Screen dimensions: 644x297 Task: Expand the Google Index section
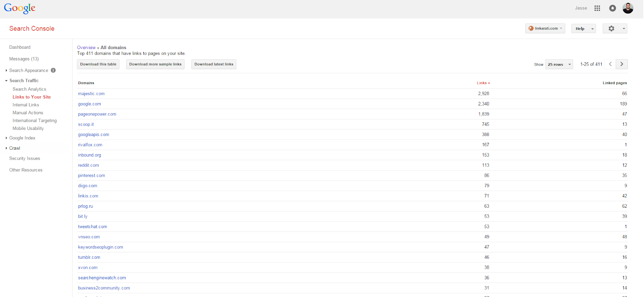click(6, 138)
